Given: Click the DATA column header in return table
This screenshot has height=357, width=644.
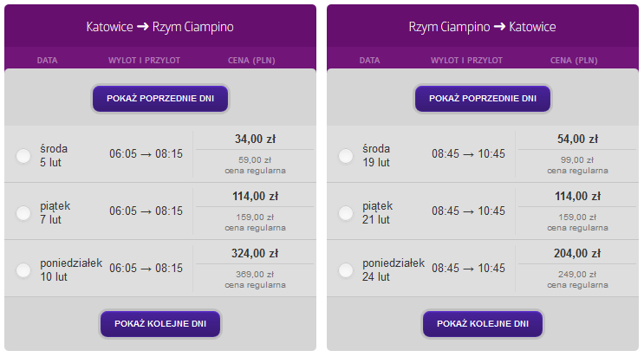Looking at the screenshot, I should point(369,61).
